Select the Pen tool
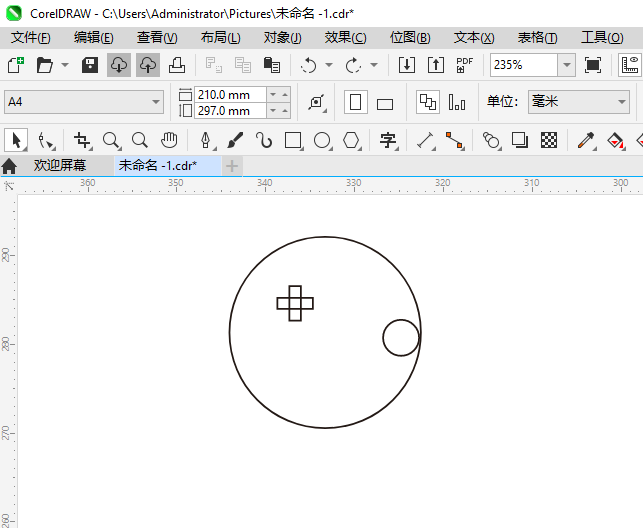The height and width of the screenshot is (528, 643). coord(206,140)
